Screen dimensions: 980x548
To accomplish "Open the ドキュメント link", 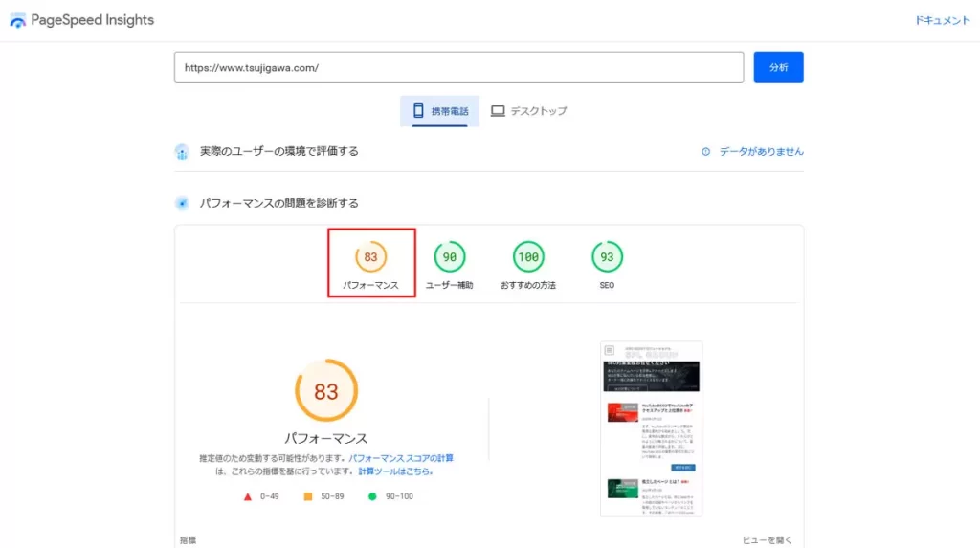I will click(x=943, y=21).
